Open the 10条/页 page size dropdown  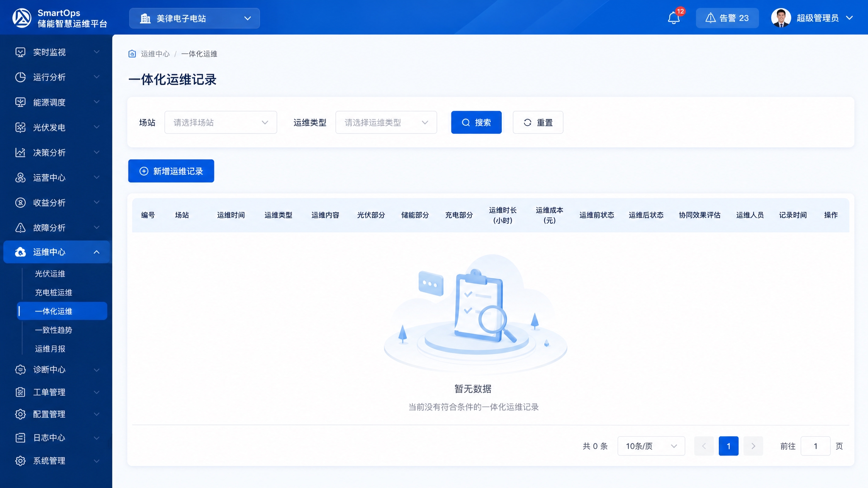(x=651, y=446)
